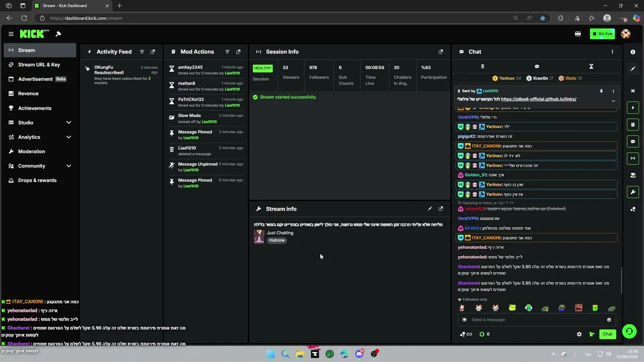Select the OKungFu Resubscribed activity entry
Image resolution: width=644 pixels, height=362 pixels.
point(122,74)
